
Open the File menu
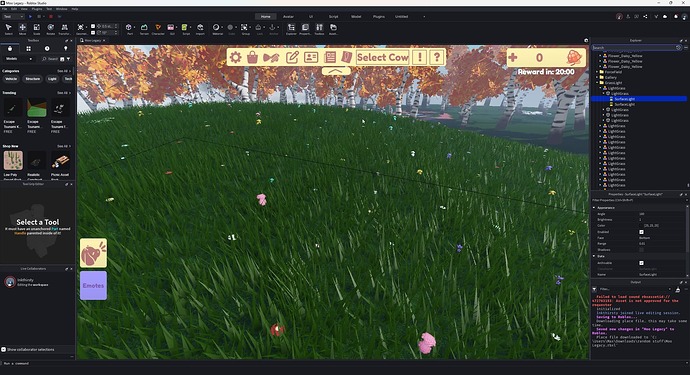pos(4,9)
